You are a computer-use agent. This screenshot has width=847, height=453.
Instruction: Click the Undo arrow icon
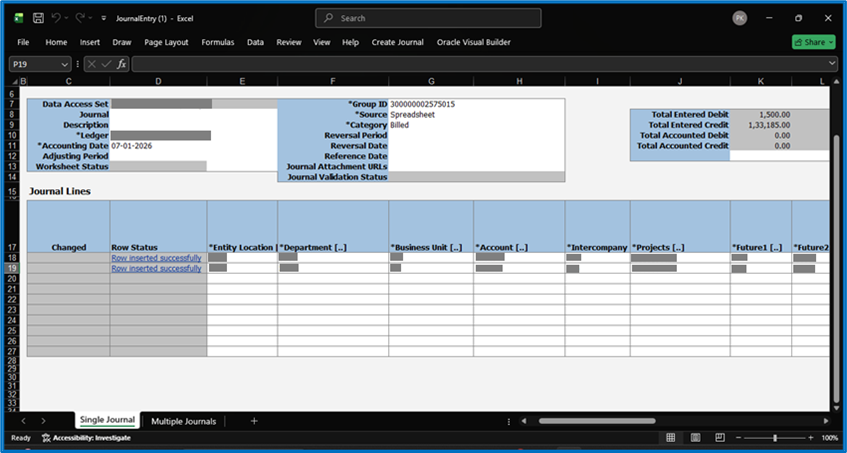coord(56,18)
